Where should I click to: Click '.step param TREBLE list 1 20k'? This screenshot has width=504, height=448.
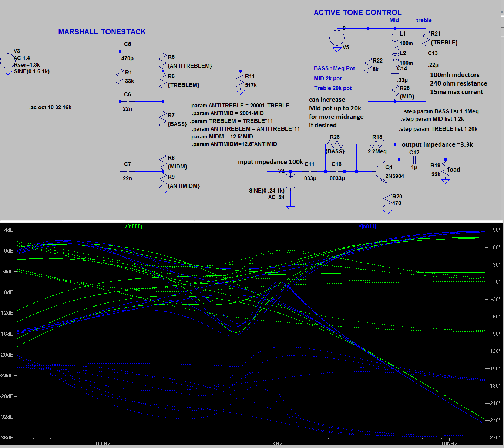tap(438, 129)
